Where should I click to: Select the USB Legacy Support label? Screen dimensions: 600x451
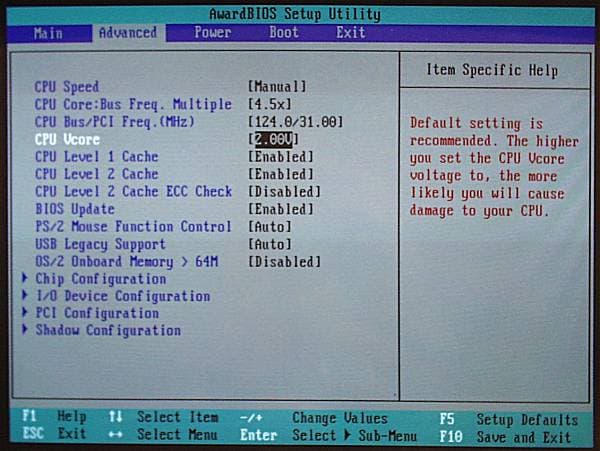click(100, 244)
